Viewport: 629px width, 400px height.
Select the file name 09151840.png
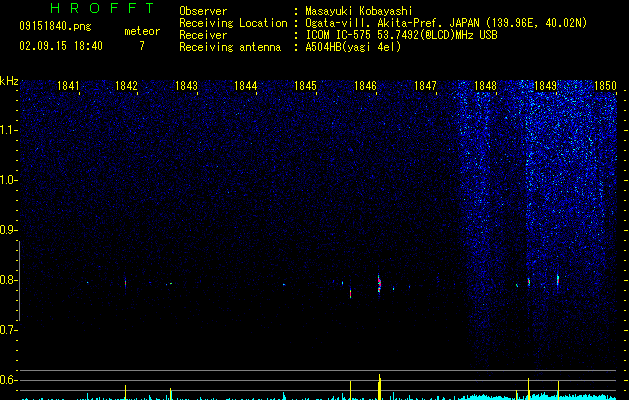[55, 26]
